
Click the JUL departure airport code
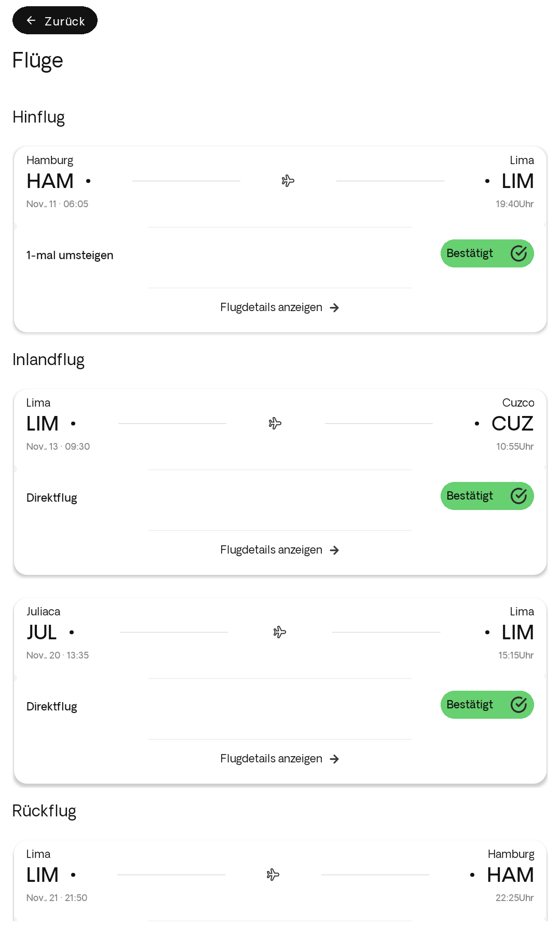click(42, 633)
